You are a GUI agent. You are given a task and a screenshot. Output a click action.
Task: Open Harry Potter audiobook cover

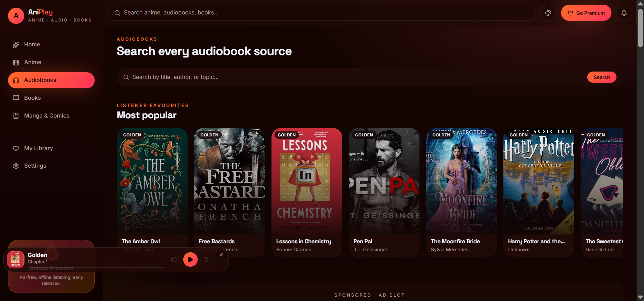coord(539,181)
